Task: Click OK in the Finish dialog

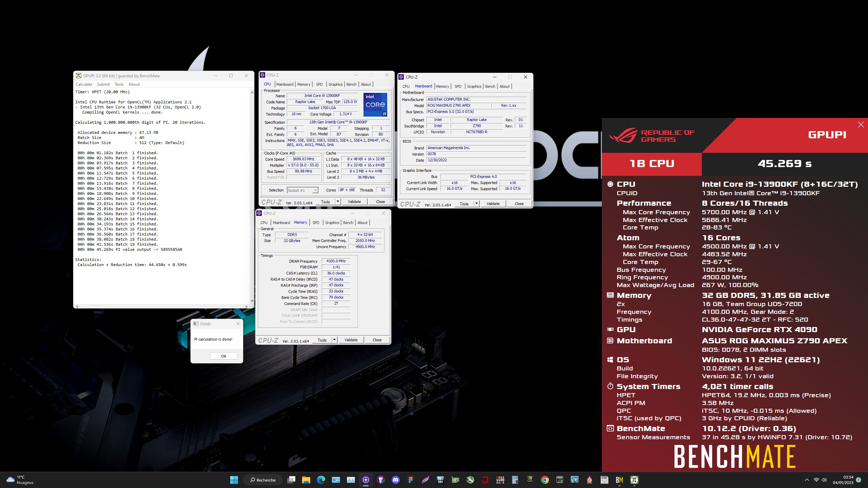Action: (x=223, y=356)
